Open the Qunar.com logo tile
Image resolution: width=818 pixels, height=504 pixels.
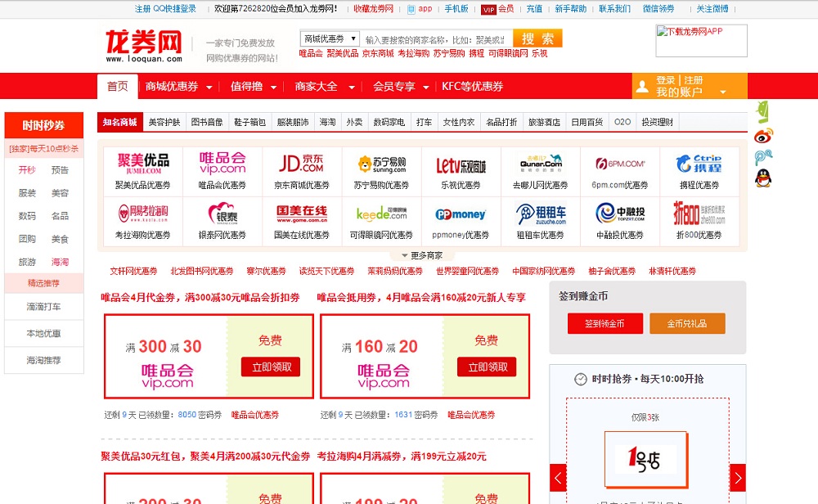click(541, 164)
